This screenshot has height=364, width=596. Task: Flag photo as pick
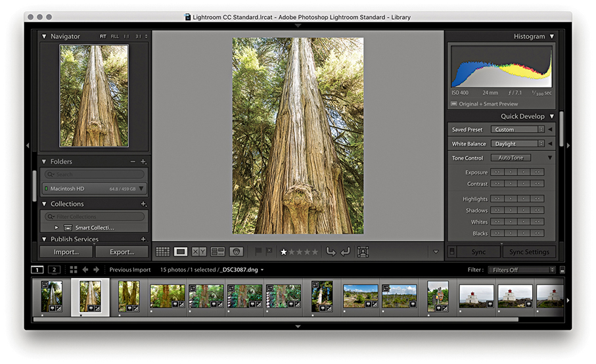tap(258, 252)
